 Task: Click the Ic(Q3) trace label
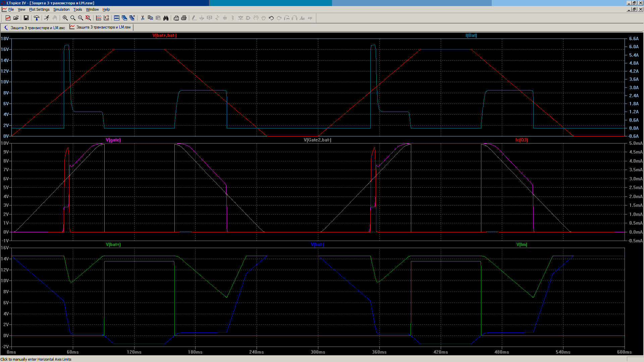(x=522, y=140)
